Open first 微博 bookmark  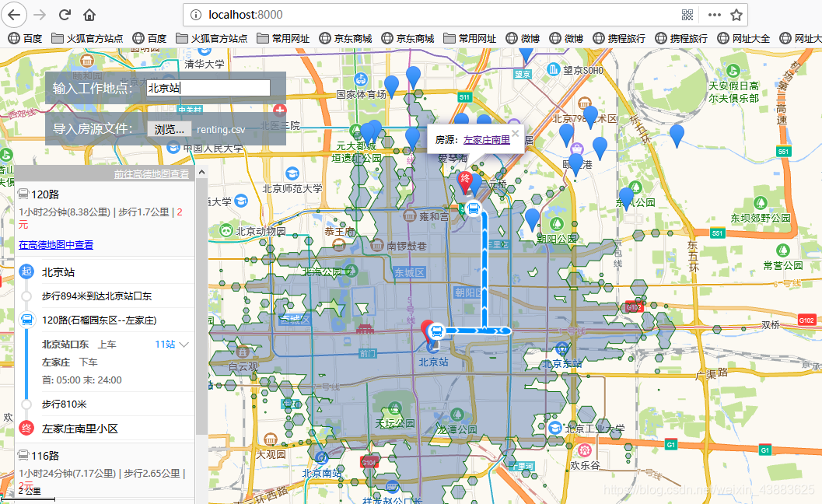(523, 38)
